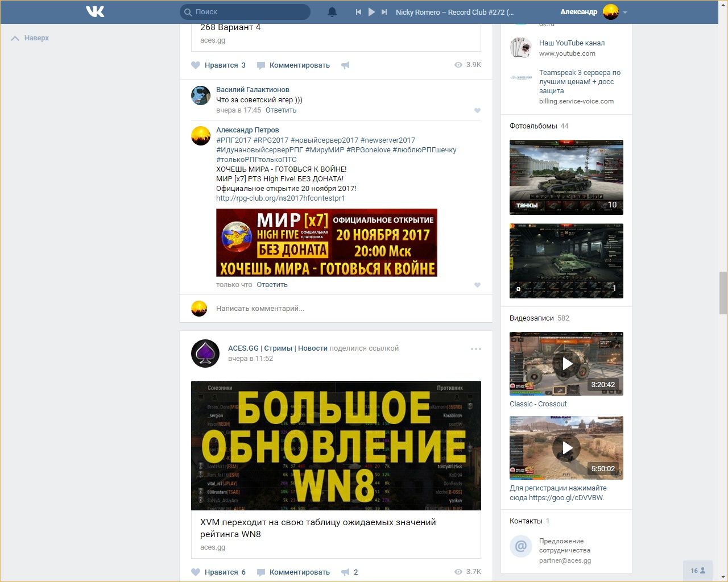This screenshot has width=728, height=582.
Task: Open the Предложение сотрудничества contact
Action: coord(565,546)
